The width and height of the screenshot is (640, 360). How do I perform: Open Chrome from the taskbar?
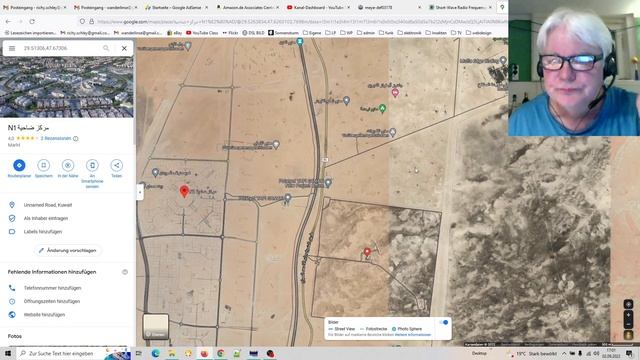[220, 353]
